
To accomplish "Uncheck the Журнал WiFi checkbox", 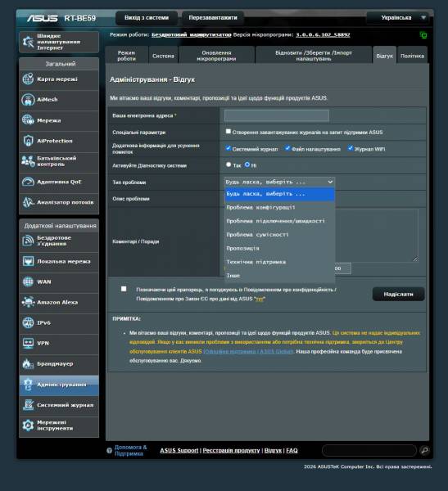I will [x=351, y=148].
